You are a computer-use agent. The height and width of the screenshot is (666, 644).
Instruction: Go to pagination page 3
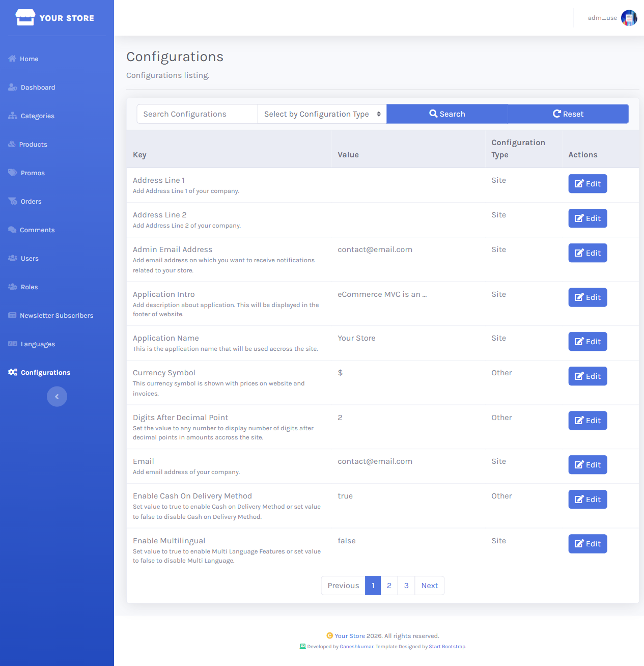pos(406,586)
